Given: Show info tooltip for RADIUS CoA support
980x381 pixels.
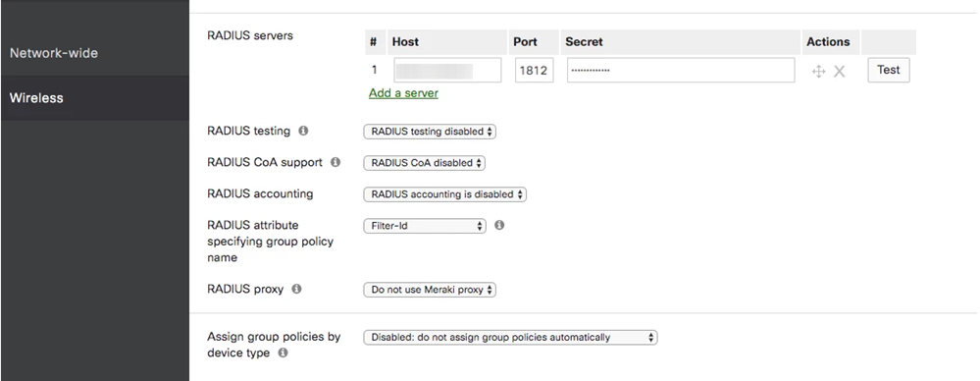Looking at the screenshot, I should point(335,162).
